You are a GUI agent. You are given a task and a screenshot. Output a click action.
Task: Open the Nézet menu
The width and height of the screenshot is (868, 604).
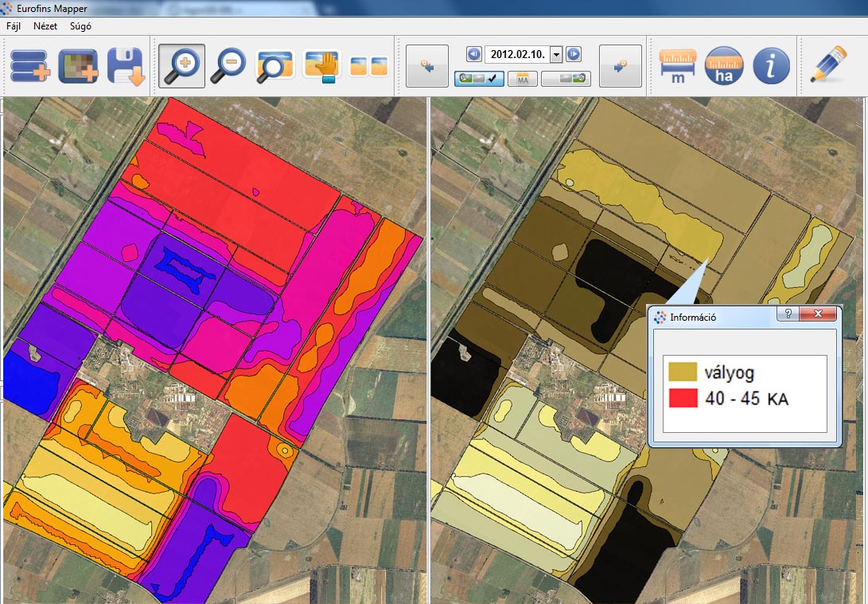(x=45, y=25)
